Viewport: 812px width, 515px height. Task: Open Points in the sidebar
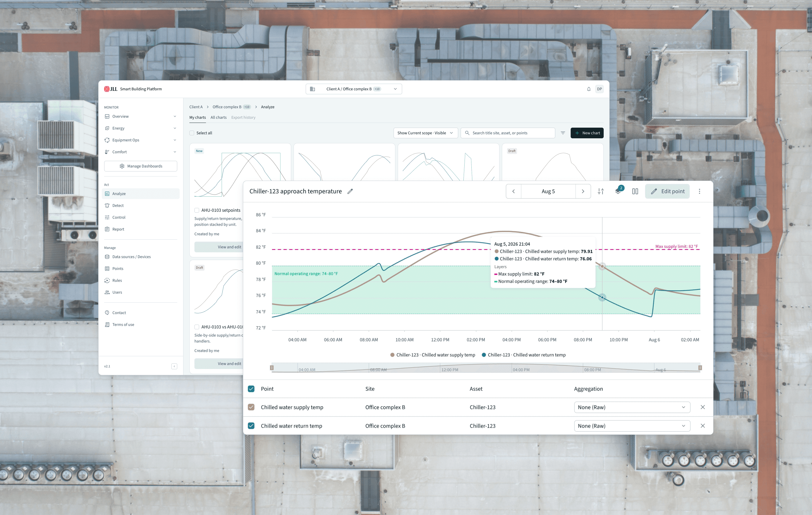[141, 269]
